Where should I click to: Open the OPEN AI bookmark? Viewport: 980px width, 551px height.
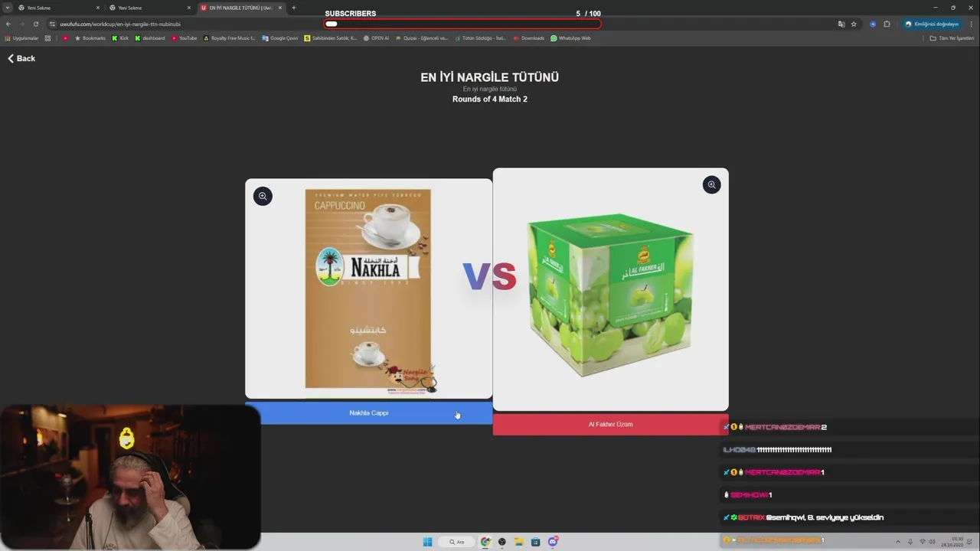(376, 38)
